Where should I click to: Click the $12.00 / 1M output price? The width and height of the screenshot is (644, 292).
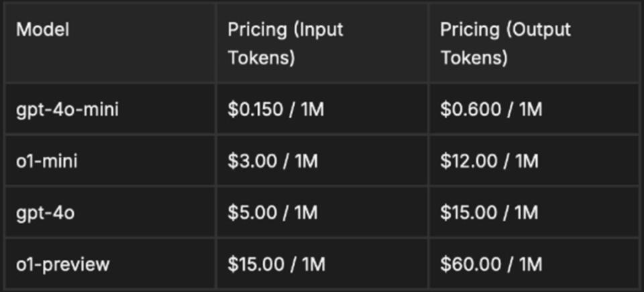[x=489, y=161]
